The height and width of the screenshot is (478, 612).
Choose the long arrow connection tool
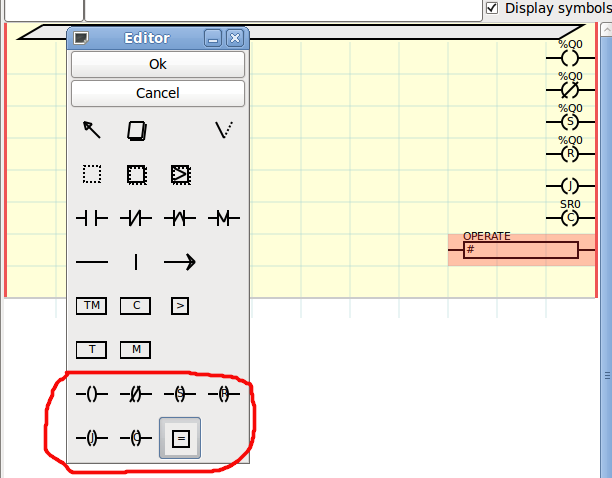point(180,262)
